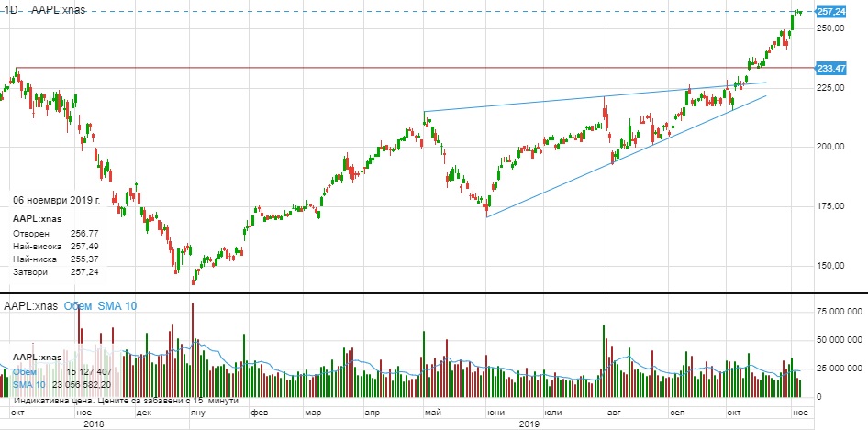This screenshot has height=430, width=868.
Task: Click the date 06 ноември 2019 г.
Action: click(x=57, y=201)
